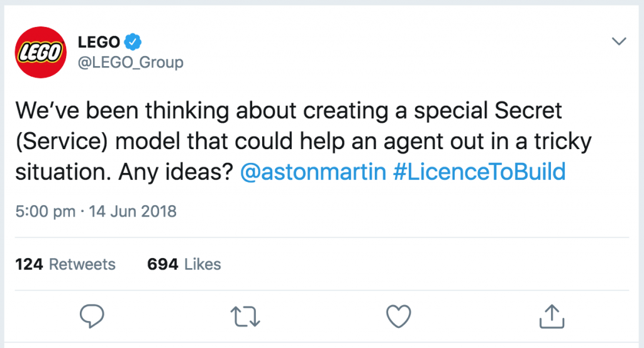View the 124 Retweets list
644x348 pixels.
pos(65,264)
